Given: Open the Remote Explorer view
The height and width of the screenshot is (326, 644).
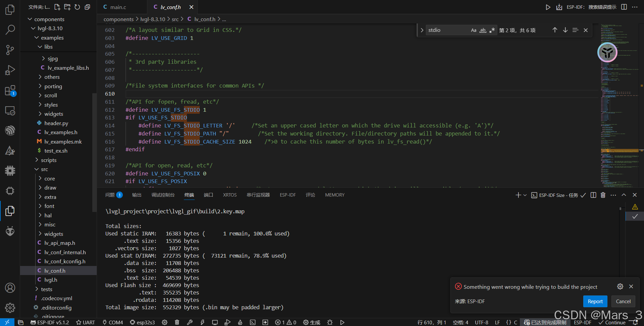Looking at the screenshot, I should pos(10,111).
